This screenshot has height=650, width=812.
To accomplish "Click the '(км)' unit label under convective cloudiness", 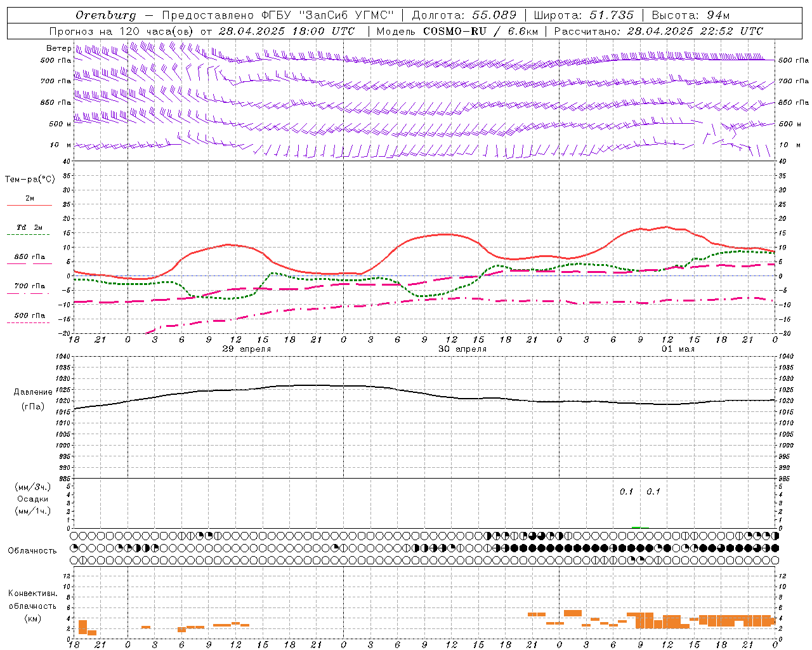I will (x=32, y=618).
